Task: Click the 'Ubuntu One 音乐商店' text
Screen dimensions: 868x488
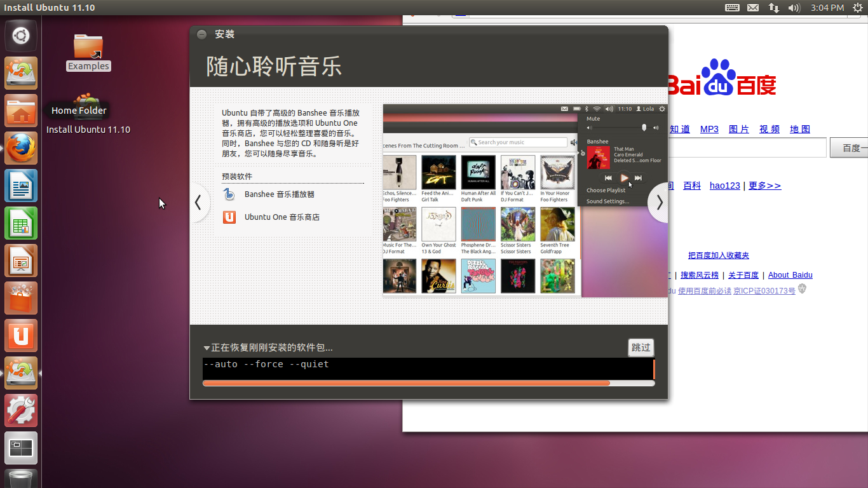Action: 282,217
